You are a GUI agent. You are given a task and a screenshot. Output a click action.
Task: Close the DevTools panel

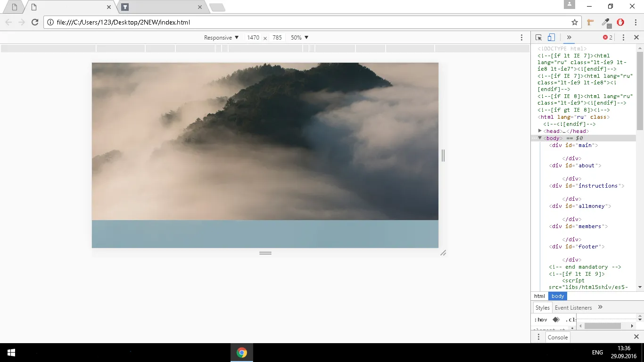pyautogui.click(x=636, y=38)
